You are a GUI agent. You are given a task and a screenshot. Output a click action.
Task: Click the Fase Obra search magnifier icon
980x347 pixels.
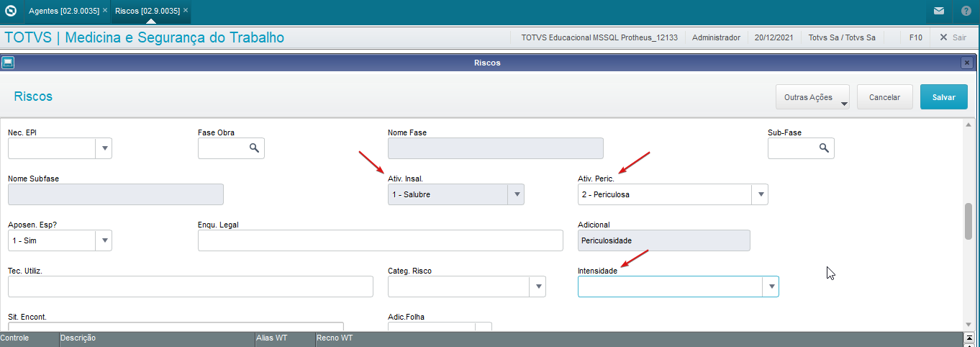[254, 148]
